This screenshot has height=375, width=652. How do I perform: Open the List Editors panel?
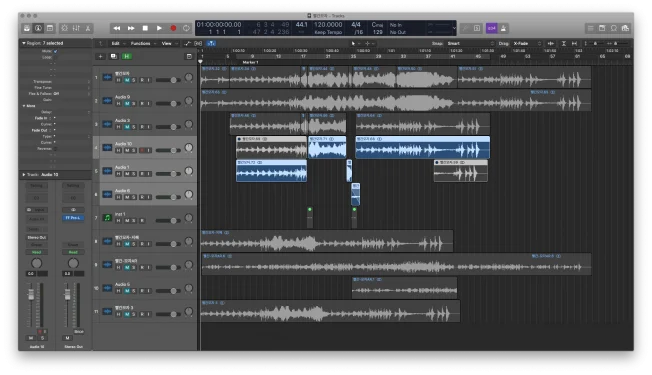[590, 28]
